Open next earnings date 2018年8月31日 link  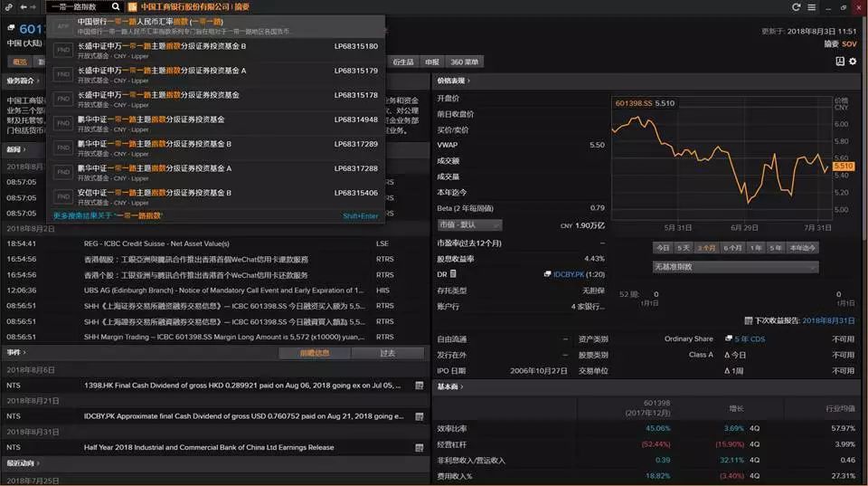tap(828, 320)
